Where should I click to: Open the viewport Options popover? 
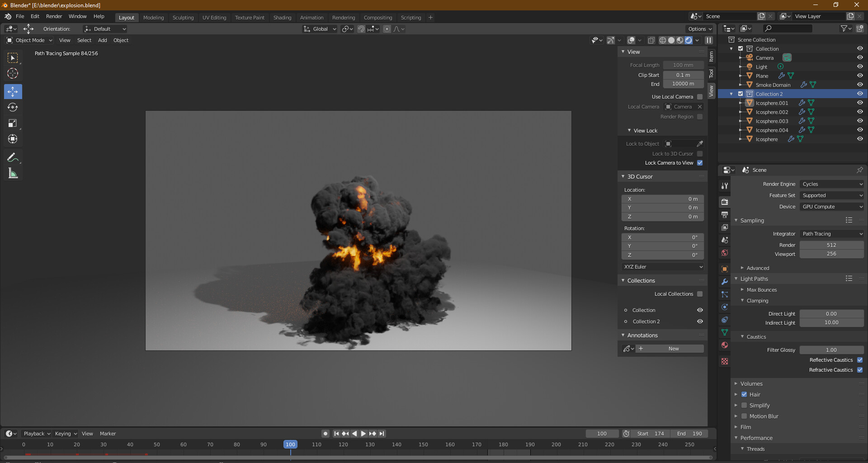pos(699,28)
